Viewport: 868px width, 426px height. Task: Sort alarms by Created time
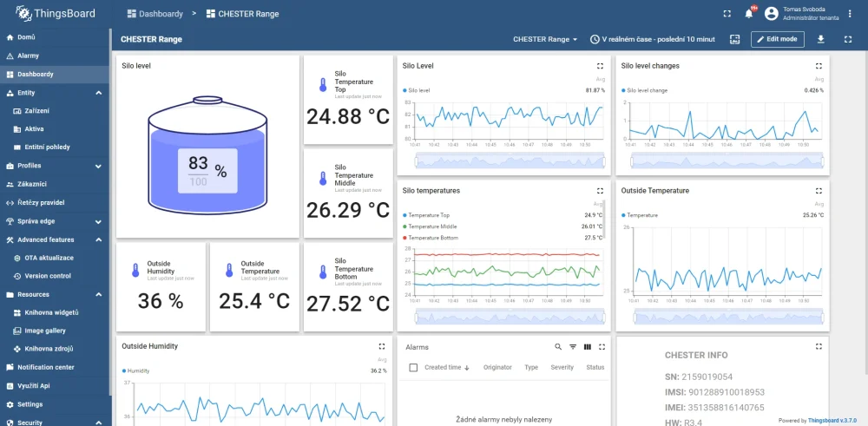click(x=447, y=367)
